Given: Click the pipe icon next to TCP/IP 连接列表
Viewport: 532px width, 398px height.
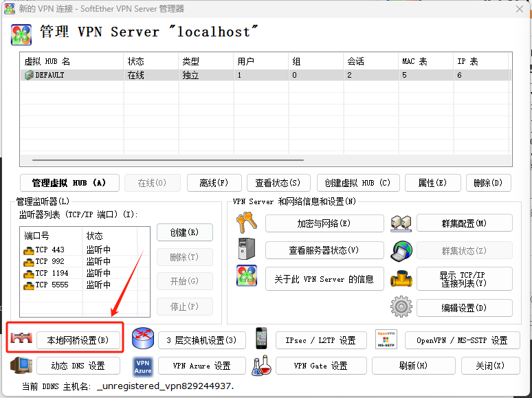Looking at the screenshot, I should coord(401,278).
